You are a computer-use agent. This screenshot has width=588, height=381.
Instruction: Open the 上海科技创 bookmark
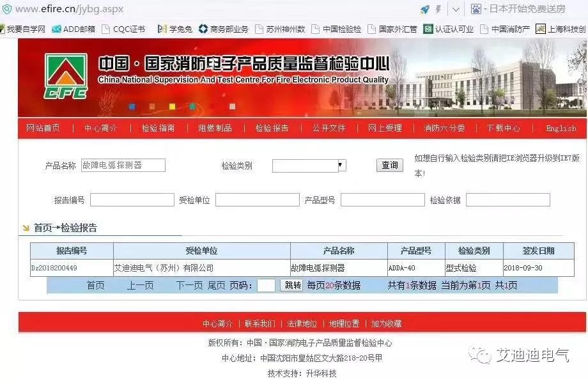coord(561,29)
